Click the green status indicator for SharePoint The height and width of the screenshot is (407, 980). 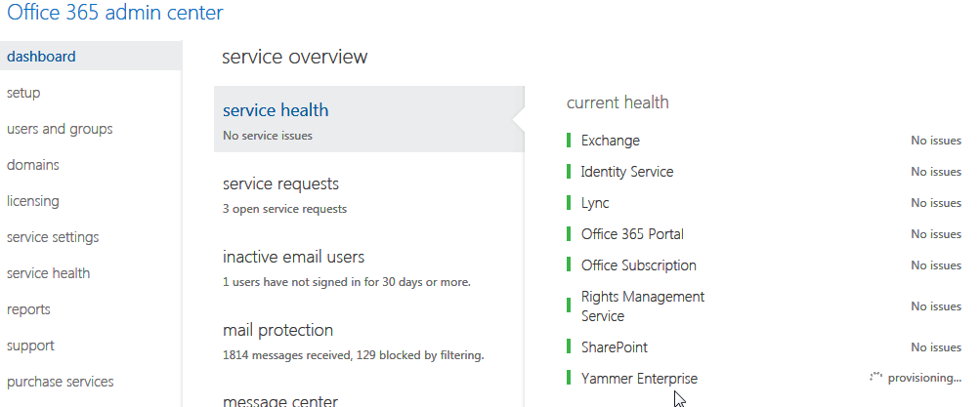click(x=569, y=347)
